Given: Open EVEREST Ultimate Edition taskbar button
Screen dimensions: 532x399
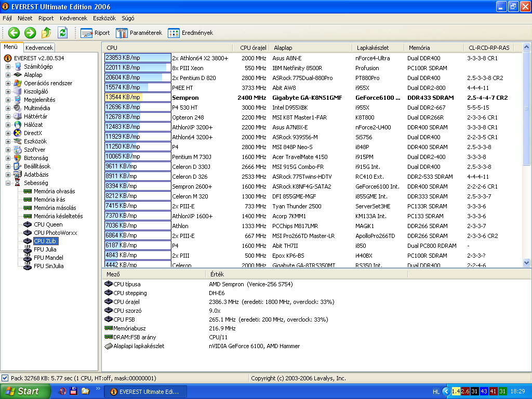Looking at the screenshot, I should [x=145, y=392].
